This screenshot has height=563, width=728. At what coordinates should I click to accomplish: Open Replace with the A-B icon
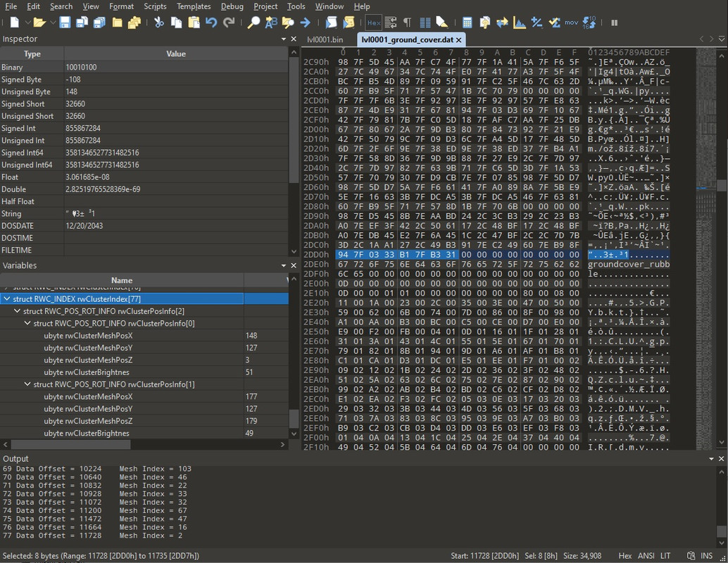[x=270, y=23]
